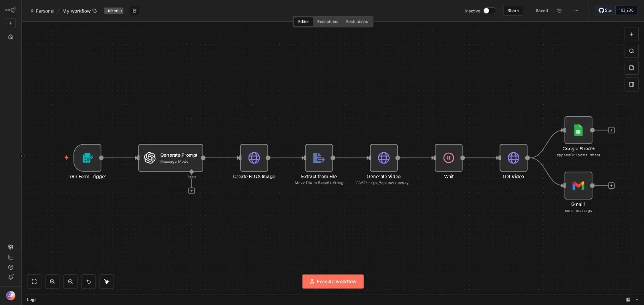The width and height of the screenshot is (644, 305).
Task: Click the undo/reset arrow in the bottom toolbar
Action: tap(89, 282)
